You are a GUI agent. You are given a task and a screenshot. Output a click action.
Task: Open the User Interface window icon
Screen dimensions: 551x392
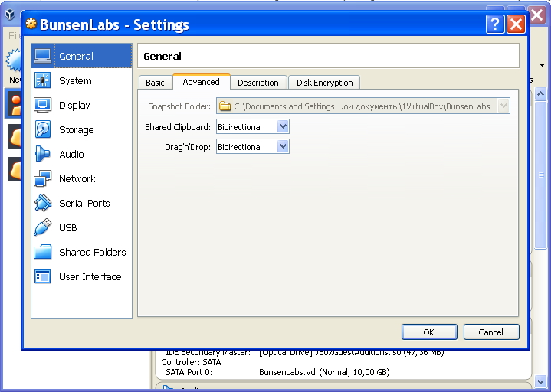[42, 276]
